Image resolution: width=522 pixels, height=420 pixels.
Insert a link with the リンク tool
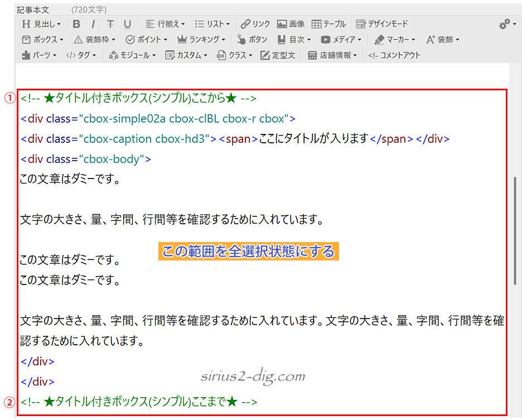(255, 24)
